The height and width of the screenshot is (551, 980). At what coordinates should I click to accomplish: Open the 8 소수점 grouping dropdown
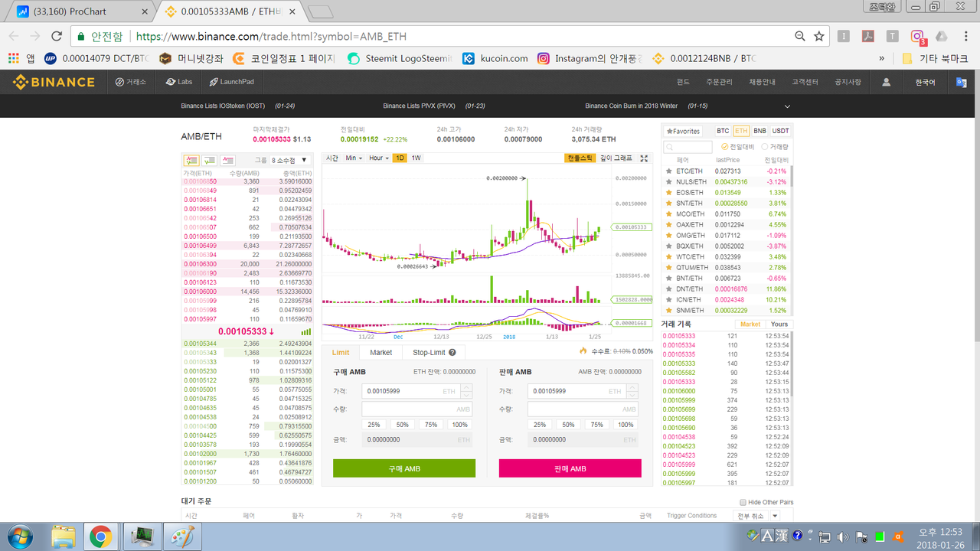[x=291, y=160]
